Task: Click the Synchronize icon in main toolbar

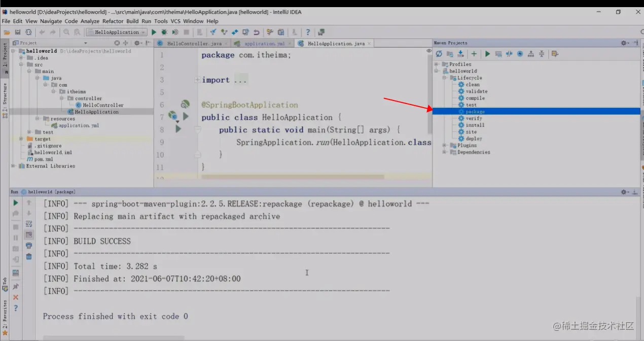Action: point(28,32)
